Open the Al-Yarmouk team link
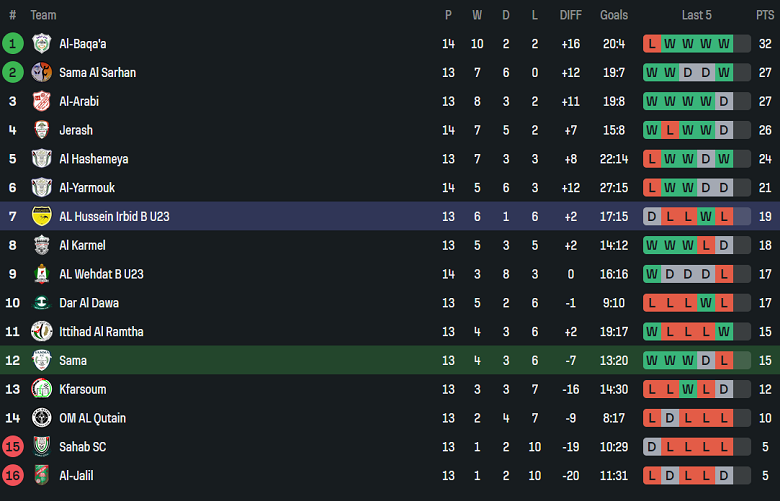The image size is (780, 501). 87,187
